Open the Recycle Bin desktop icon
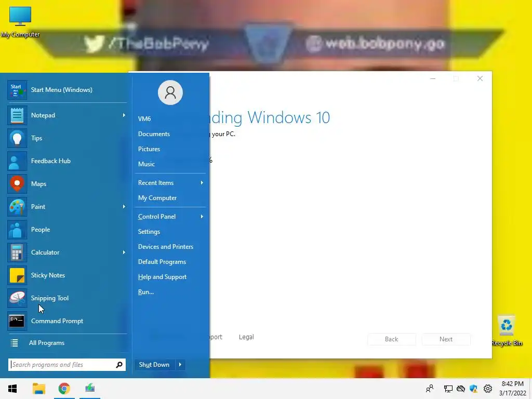Image resolution: width=532 pixels, height=399 pixels. (x=507, y=331)
